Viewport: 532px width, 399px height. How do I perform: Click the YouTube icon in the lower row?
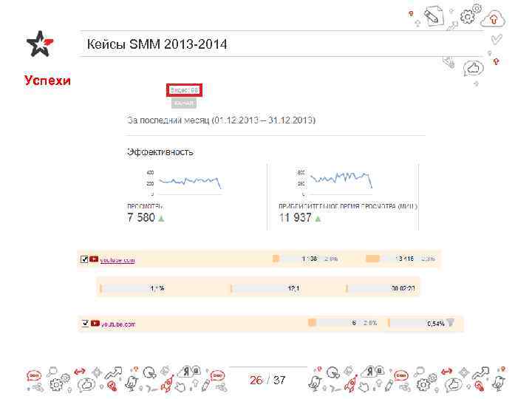(x=95, y=324)
